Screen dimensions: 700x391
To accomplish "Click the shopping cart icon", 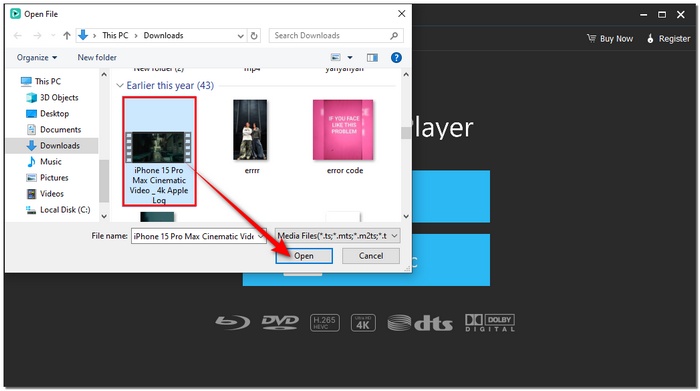I will (x=592, y=38).
